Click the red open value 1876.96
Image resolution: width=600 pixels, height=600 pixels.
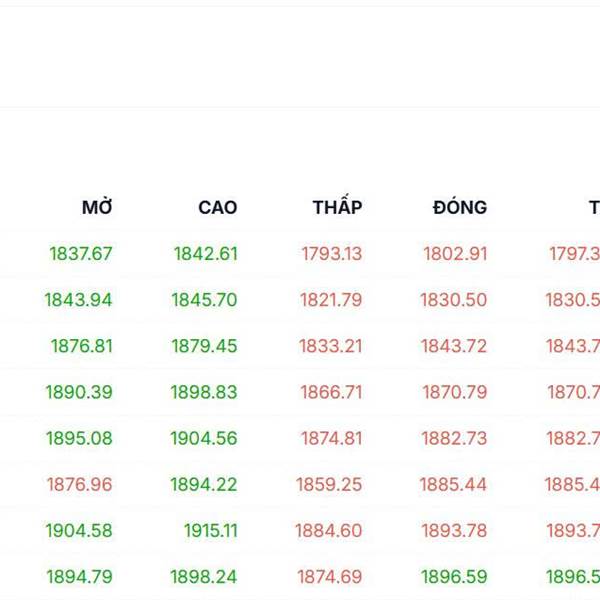tap(80, 484)
